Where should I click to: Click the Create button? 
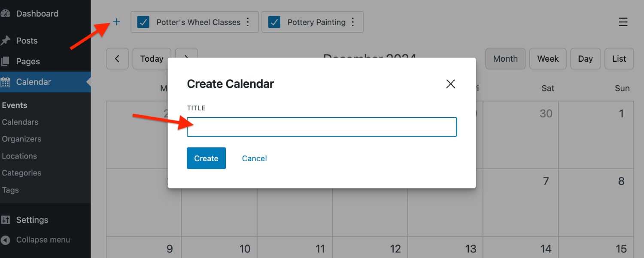[x=206, y=158]
